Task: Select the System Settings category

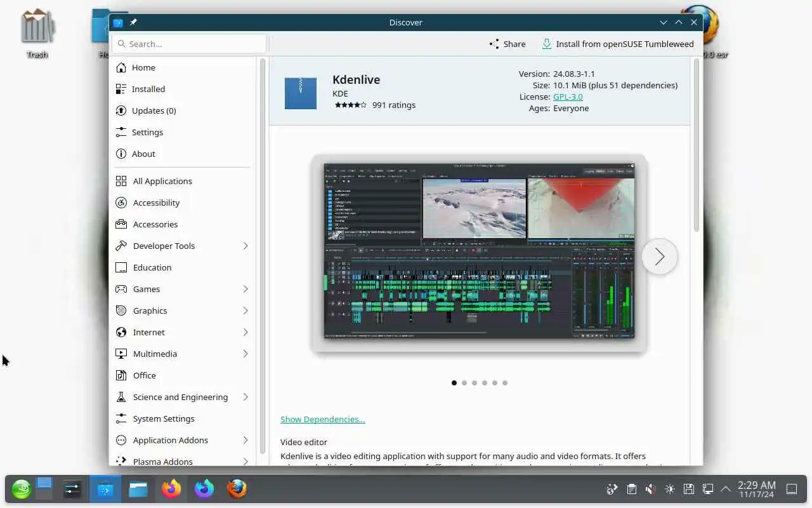Action: [183, 418]
